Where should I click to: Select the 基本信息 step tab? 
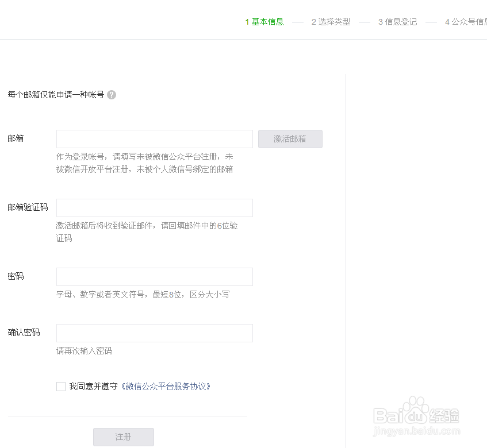(267, 21)
